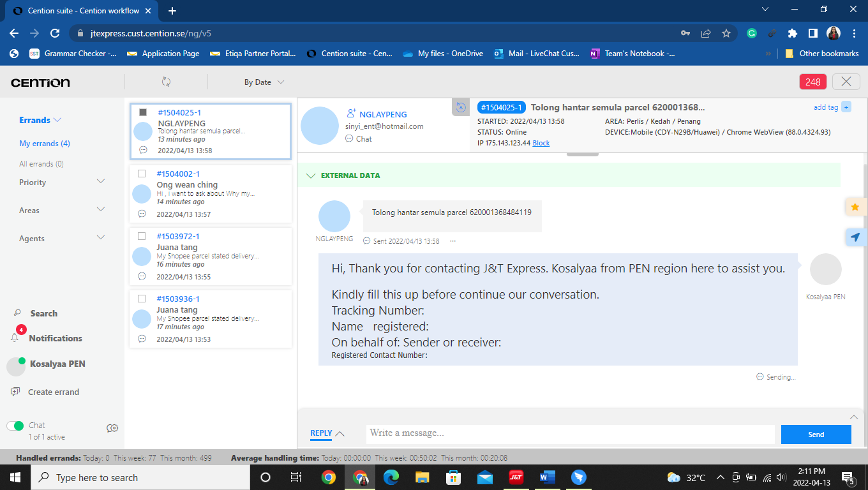This screenshot has width=868, height=490.
Task: Expand the Priority filter section
Action: [x=100, y=182]
